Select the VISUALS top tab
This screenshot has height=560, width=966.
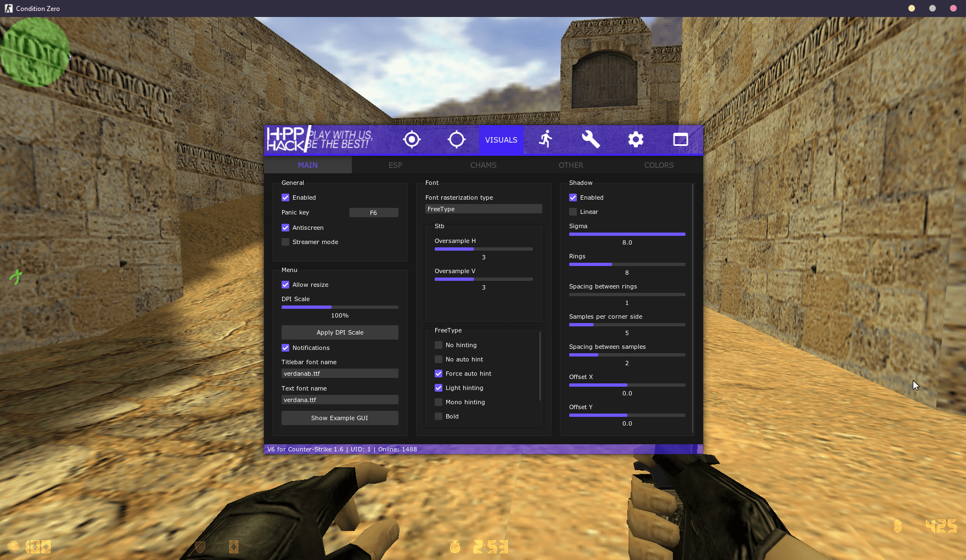point(501,140)
